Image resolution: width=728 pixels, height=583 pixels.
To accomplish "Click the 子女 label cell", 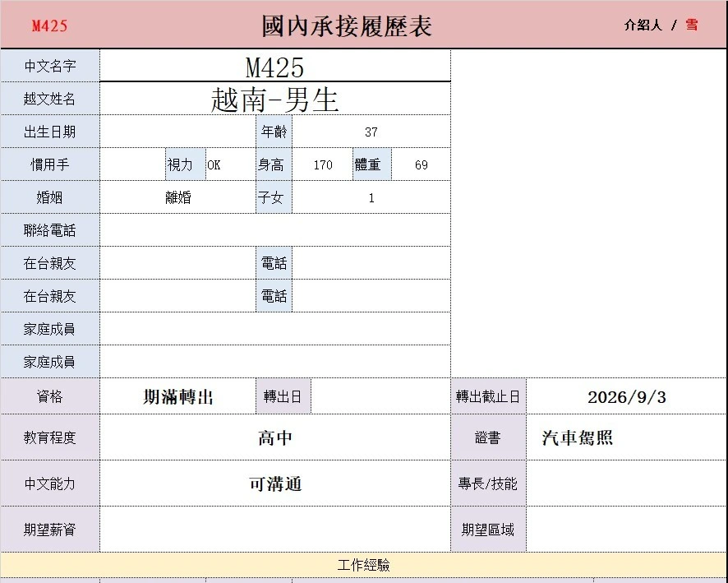I will (x=274, y=198).
